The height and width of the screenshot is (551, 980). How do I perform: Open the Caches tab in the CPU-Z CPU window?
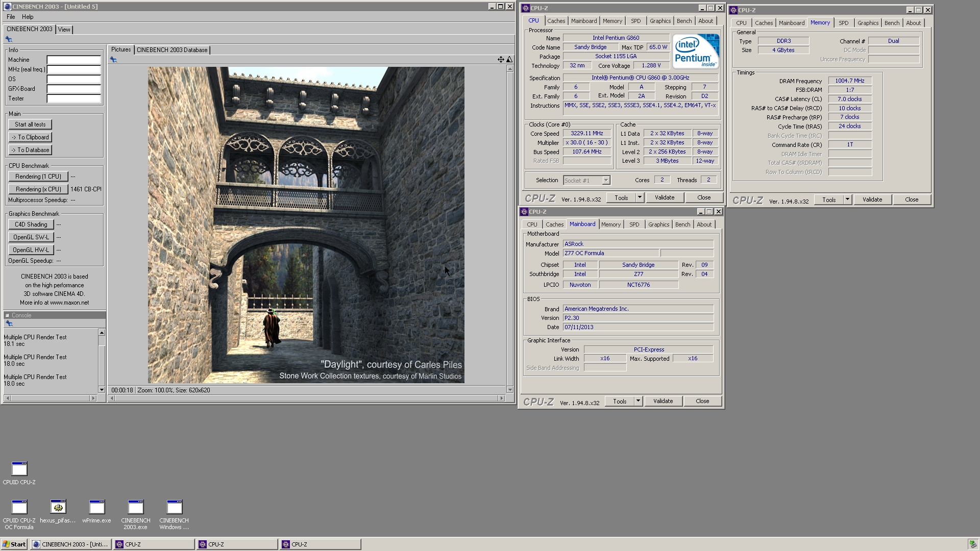(x=556, y=21)
